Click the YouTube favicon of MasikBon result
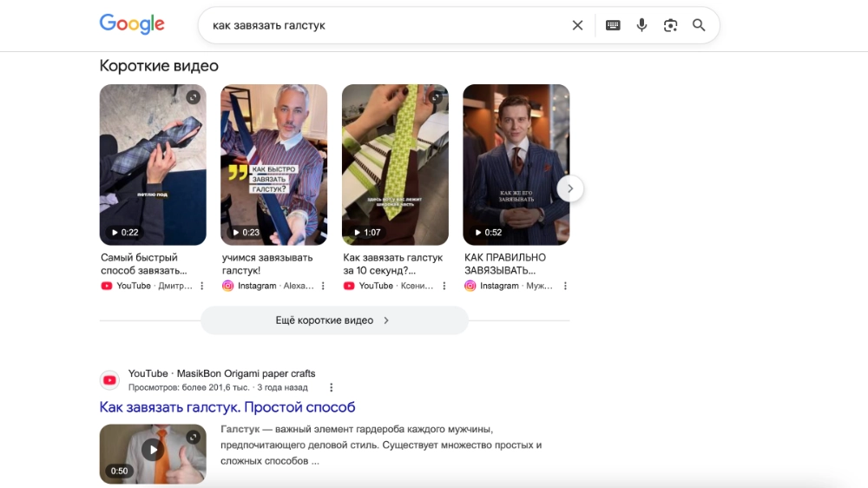 click(x=109, y=380)
